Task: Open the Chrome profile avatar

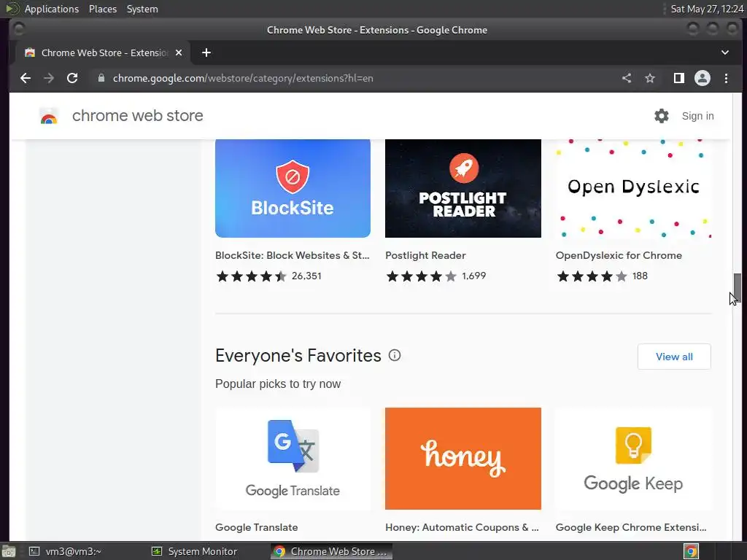Action: tap(703, 78)
